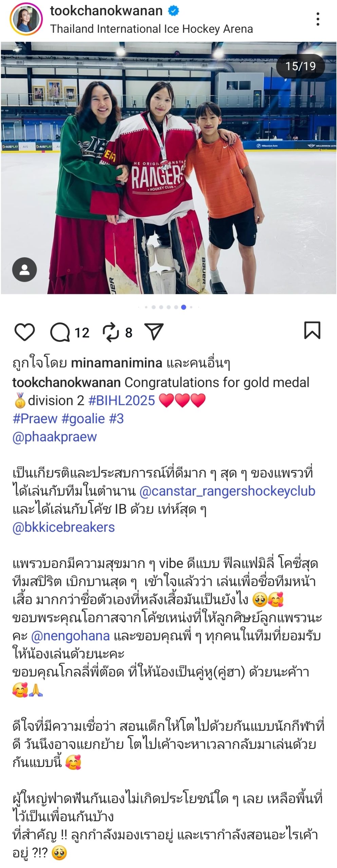Tap the repost arrows icon
337x868 pixels.
pos(111,332)
